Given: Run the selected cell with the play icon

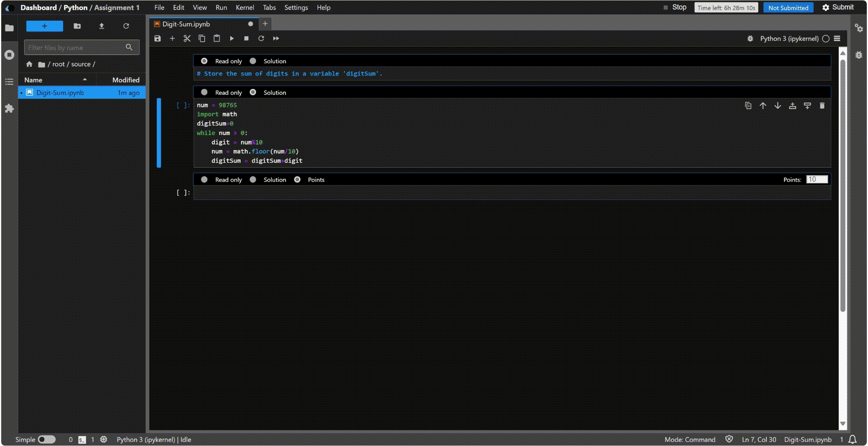Looking at the screenshot, I should point(231,38).
